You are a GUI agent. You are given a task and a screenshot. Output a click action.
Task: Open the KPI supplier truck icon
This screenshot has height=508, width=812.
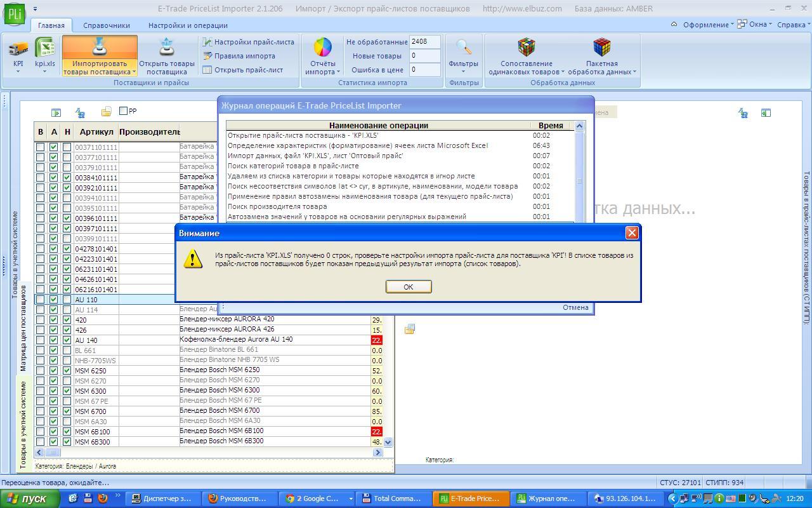pos(18,48)
